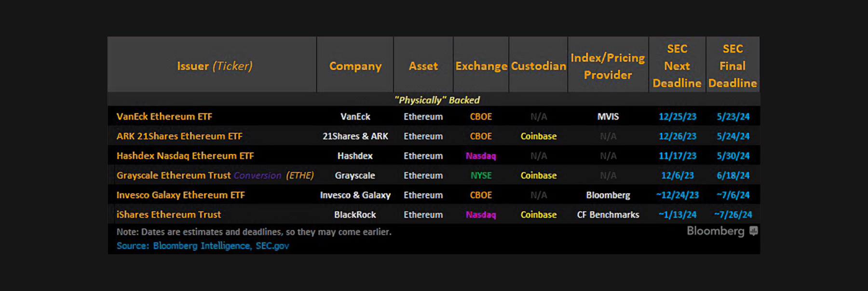Click the SEC Final Deadline header
The width and height of the screenshot is (868, 291).
732,66
